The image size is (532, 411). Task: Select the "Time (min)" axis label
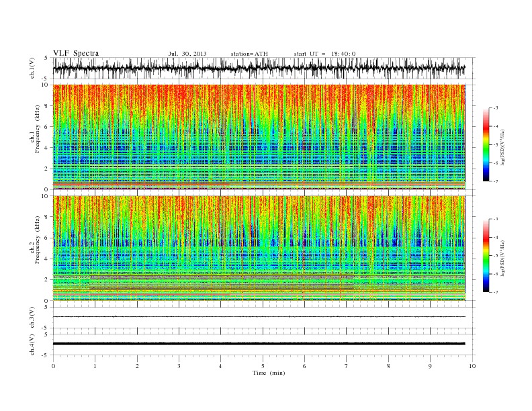269,373
